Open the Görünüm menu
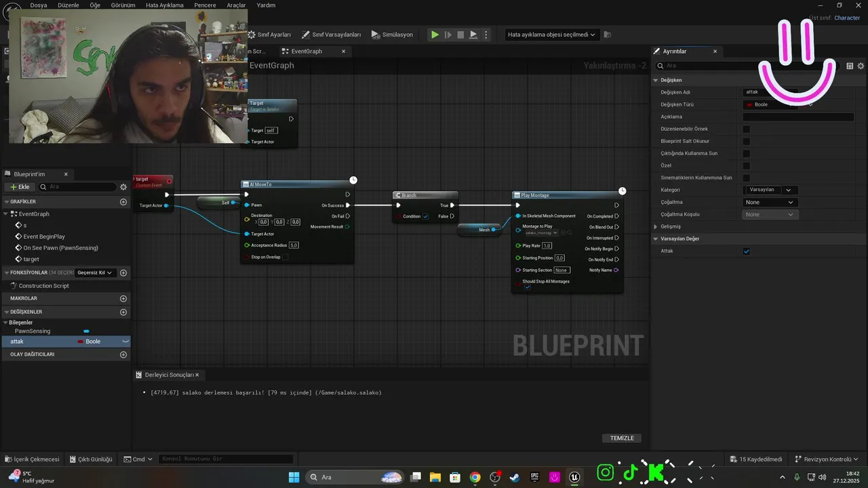Screen dimensions: 868x488 123,5
